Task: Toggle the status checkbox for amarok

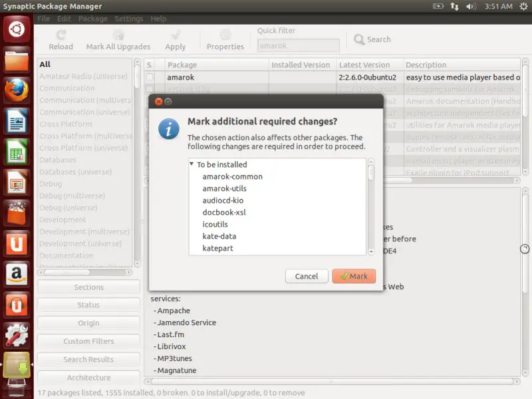Action: [150, 77]
